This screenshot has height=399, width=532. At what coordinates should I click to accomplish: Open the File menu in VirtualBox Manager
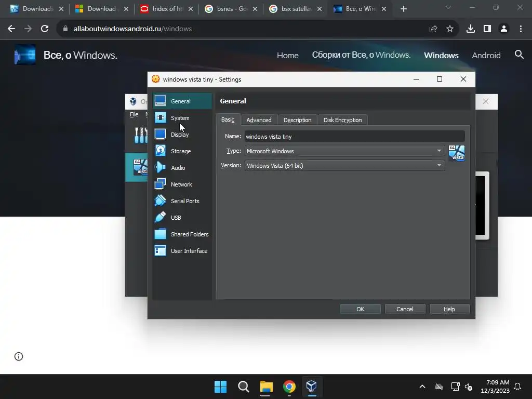(x=134, y=114)
